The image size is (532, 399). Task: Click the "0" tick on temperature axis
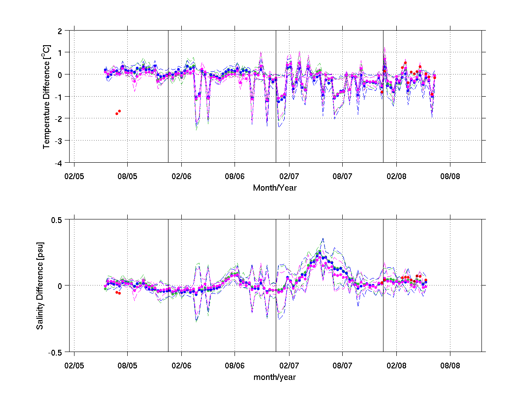[59, 74]
